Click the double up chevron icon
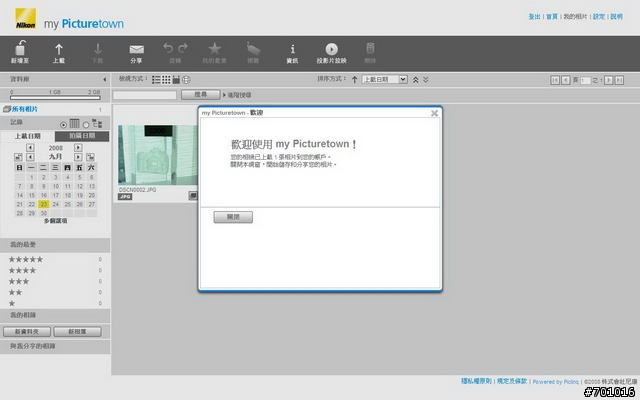The height and width of the screenshot is (400, 640). 416,80
